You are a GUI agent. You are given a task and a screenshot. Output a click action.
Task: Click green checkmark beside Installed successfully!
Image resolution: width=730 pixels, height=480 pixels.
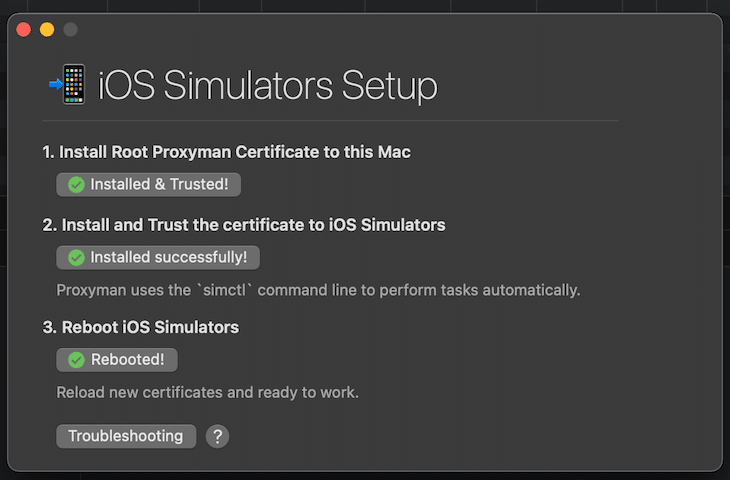pyautogui.click(x=76, y=258)
